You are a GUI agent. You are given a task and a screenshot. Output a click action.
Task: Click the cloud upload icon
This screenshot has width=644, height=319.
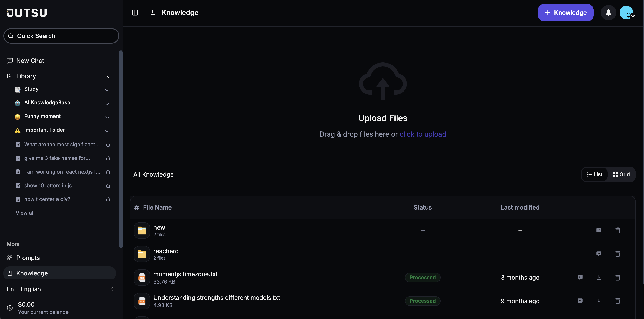pyautogui.click(x=383, y=81)
